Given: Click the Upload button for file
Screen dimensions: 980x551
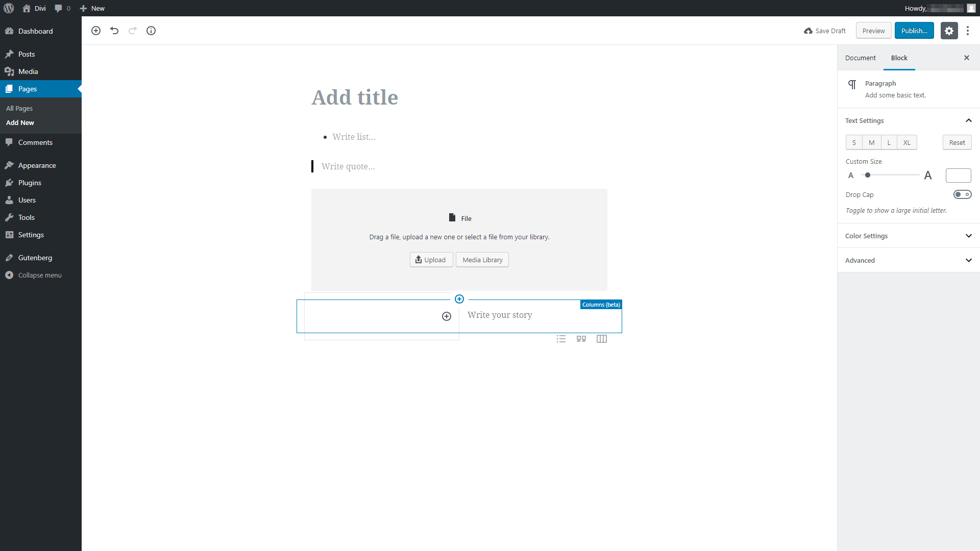Looking at the screenshot, I should pos(431,259).
